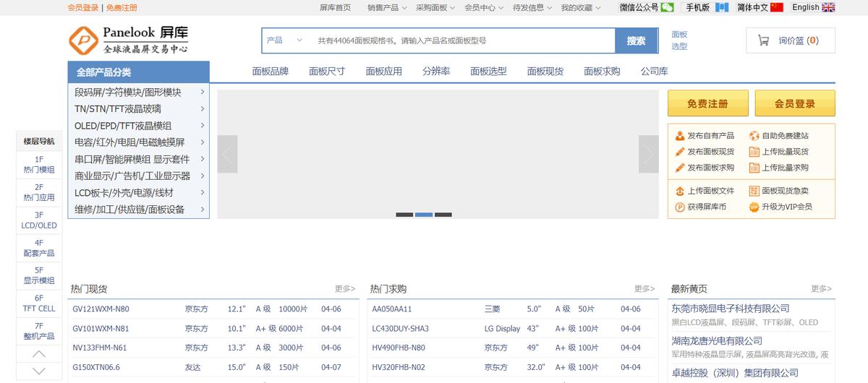Go to 屏库首页 link
868x383 pixels.
pos(335,7)
